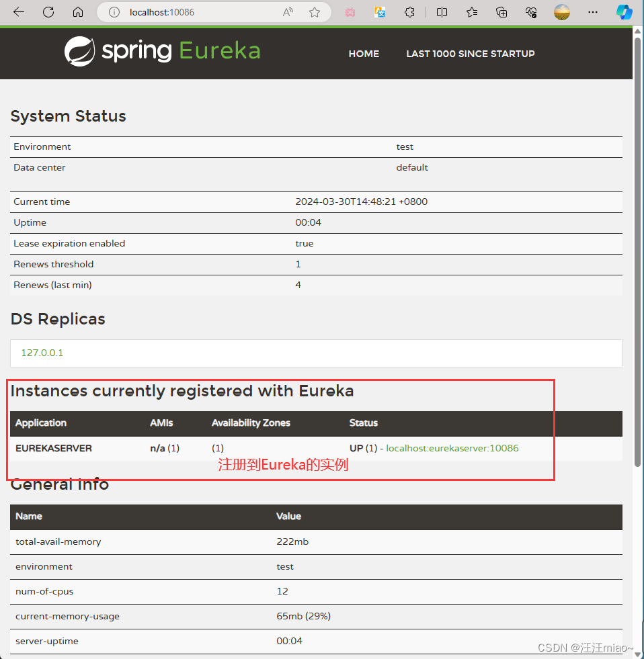Open Browser essentials heart icon
The image size is (644, 659).
pos(531,13)
